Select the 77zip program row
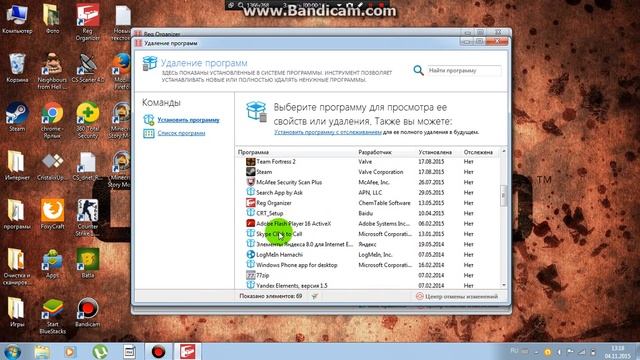This screenshot has width=640, height=360. (x=368, y=276)
